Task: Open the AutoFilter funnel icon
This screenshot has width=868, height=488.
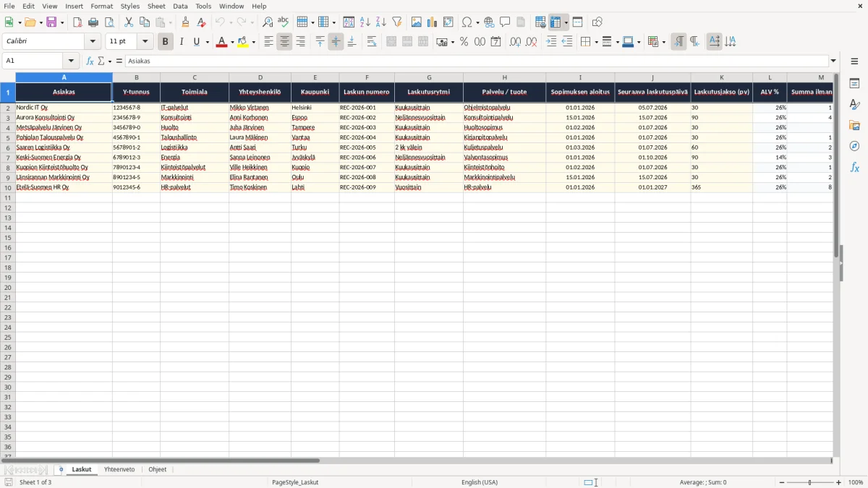Action: pyautogui.click(x=397, y=22)
